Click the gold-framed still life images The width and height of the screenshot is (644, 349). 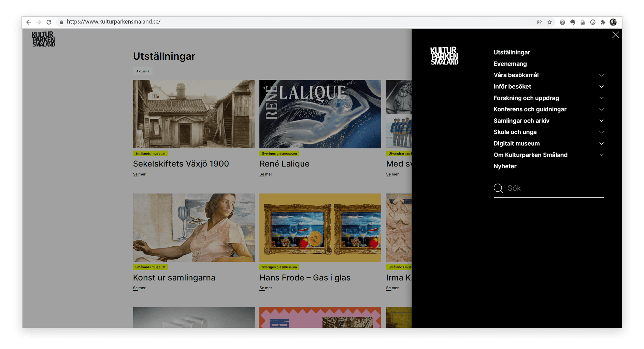(x=320, y=228)
